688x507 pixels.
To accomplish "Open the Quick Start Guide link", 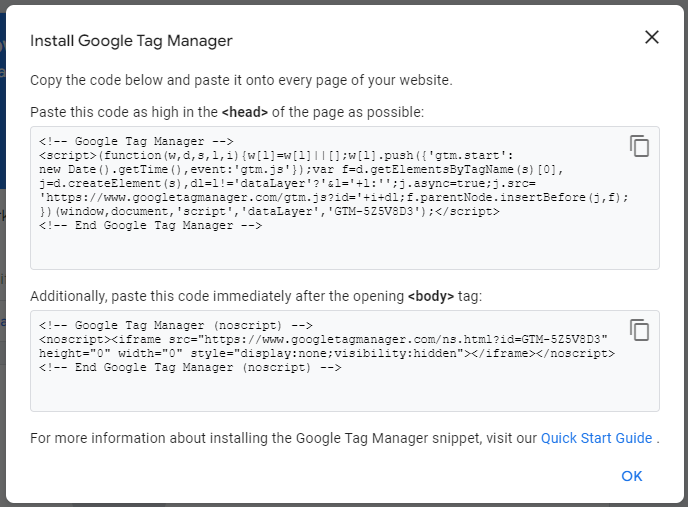I will [596, 438].
